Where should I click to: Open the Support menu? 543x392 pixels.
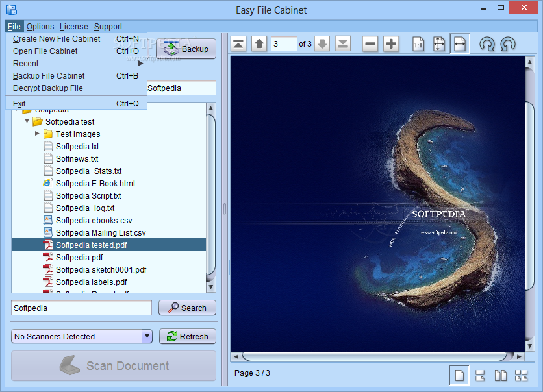point(108,27)
